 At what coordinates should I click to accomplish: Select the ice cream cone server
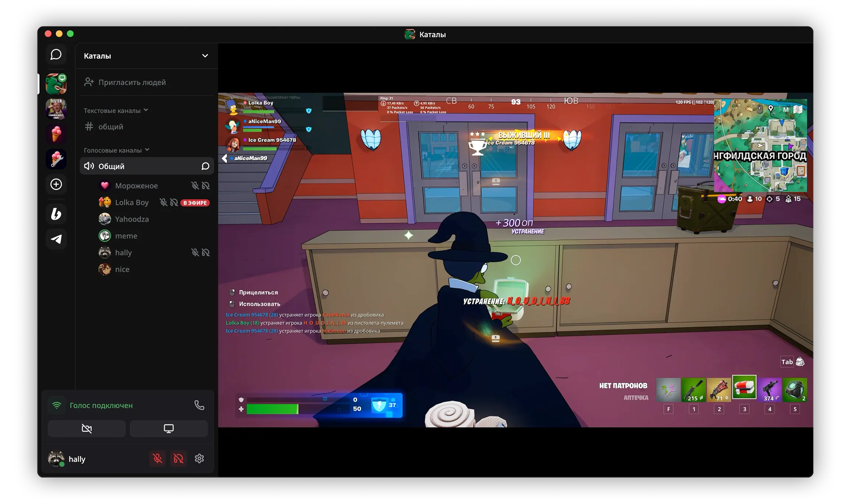tap(56, 134)
